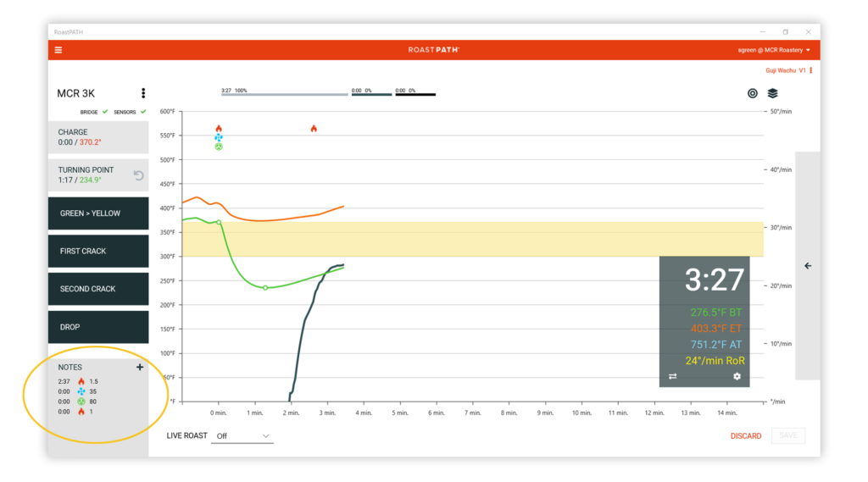Swap readout display arrows icon
The height and width of the screenshot is (482, 868).
point(672,376)
